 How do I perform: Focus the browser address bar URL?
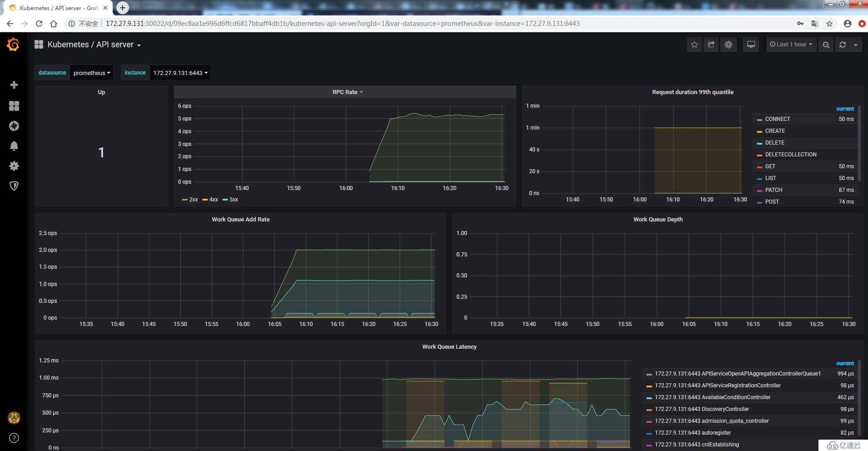(342, 24)
